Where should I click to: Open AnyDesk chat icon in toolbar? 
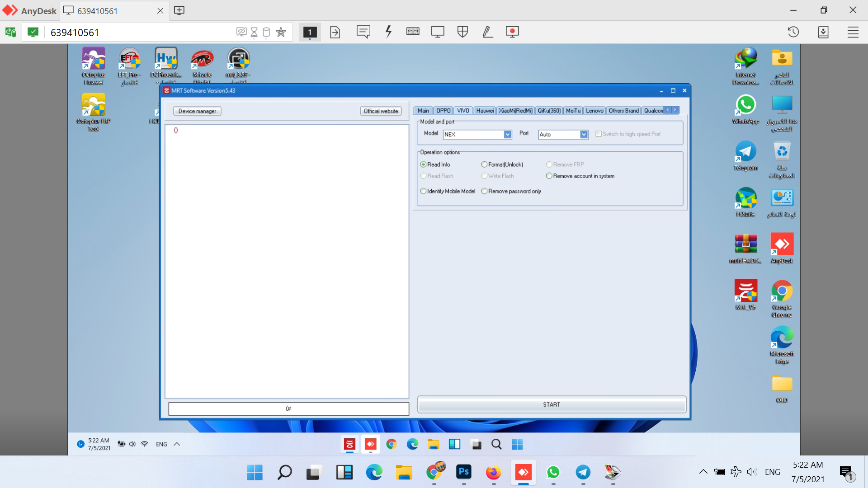coord(363,32)
